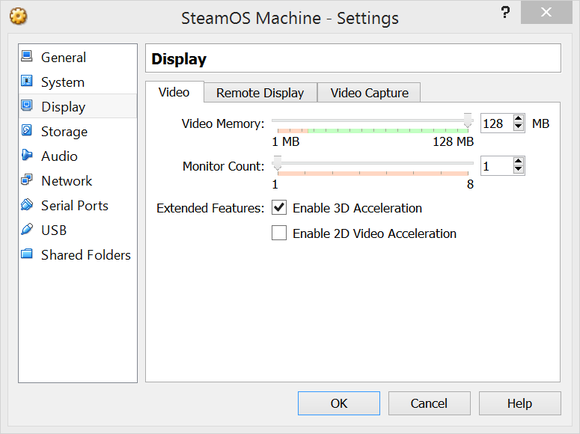Click the Serial Ports plug icon
Image resolution: width=580 pixels, height=434 pixels.
tap(27, 204)
